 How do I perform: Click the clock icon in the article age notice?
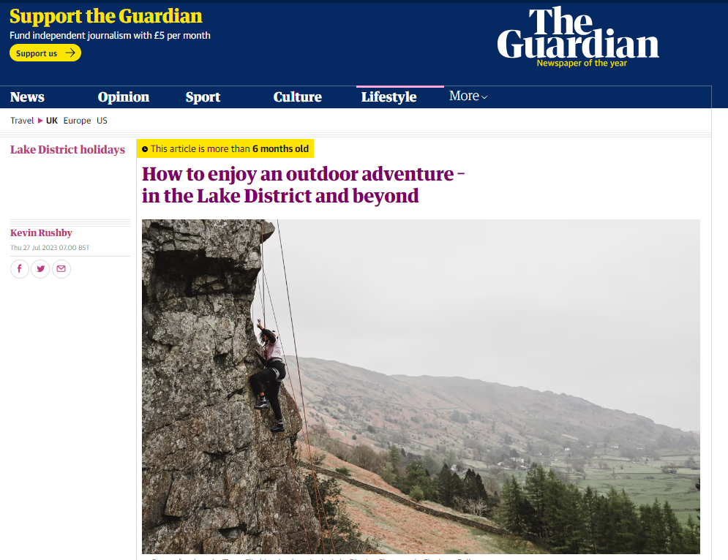pos(145,149)
